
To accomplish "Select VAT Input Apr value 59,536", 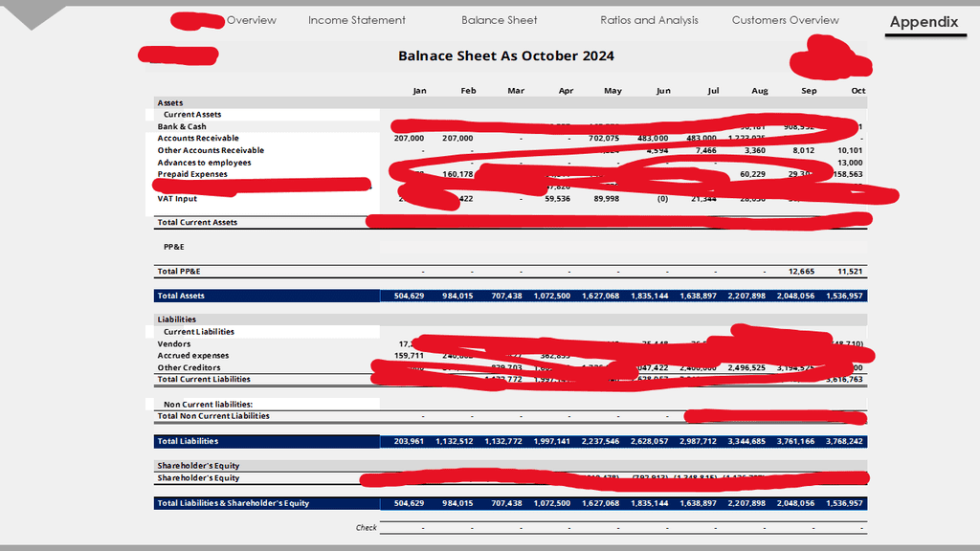I will click(x=557, y=199).
